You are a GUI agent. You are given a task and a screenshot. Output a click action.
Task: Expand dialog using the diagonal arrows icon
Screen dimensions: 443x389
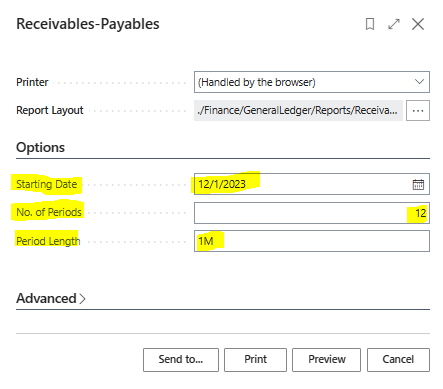[x=394, y=24]
